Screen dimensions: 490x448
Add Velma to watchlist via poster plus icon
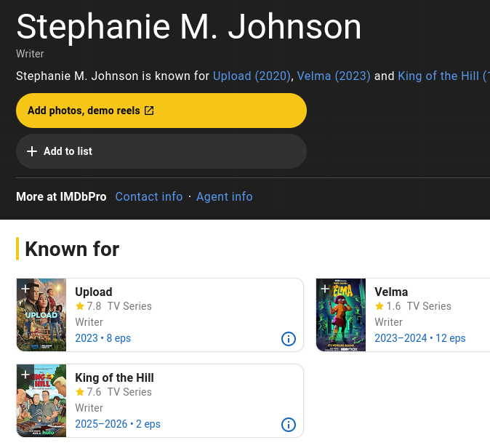tap(325, 288)
